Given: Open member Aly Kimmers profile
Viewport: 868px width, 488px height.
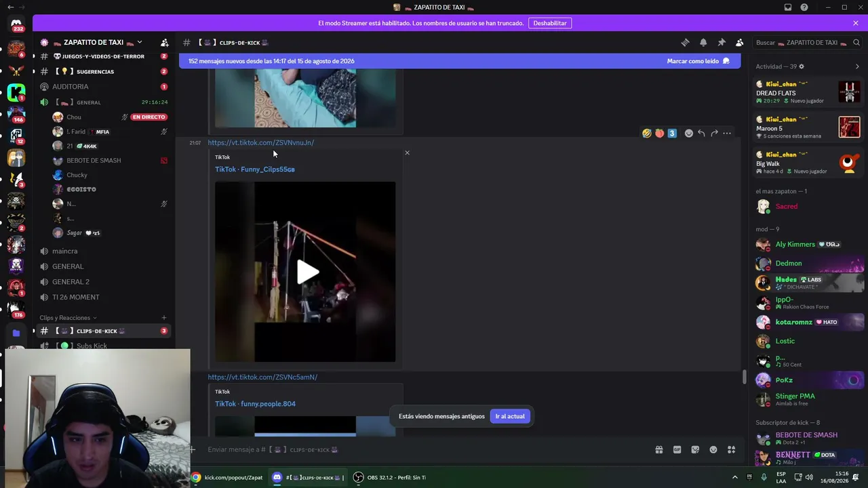Looking at the screenshot, I should tap(808, 245).
